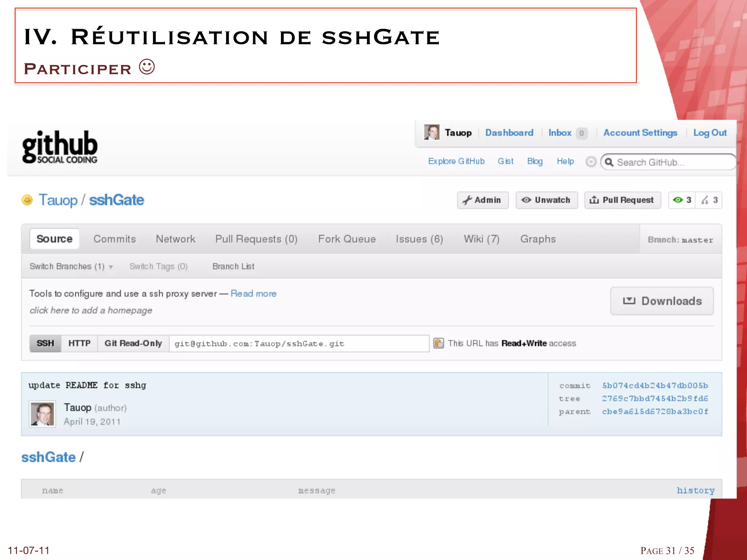Click the Unwatch button
Screen dimensions: 747x560
click(546, 200)
